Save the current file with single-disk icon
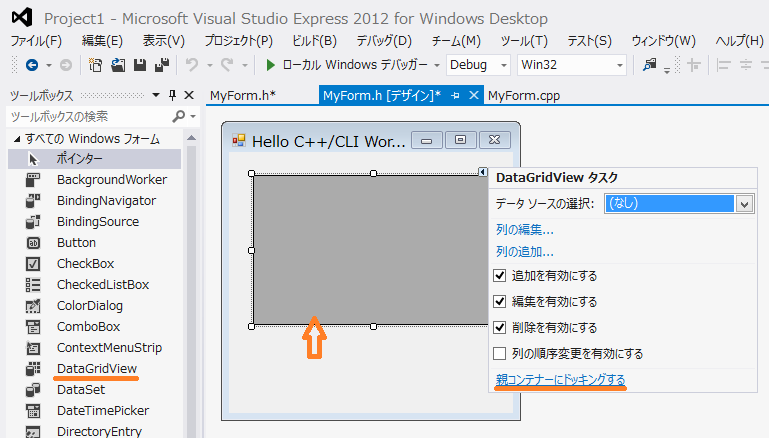Viewport: 769px width, 438px height. [140, 65]
